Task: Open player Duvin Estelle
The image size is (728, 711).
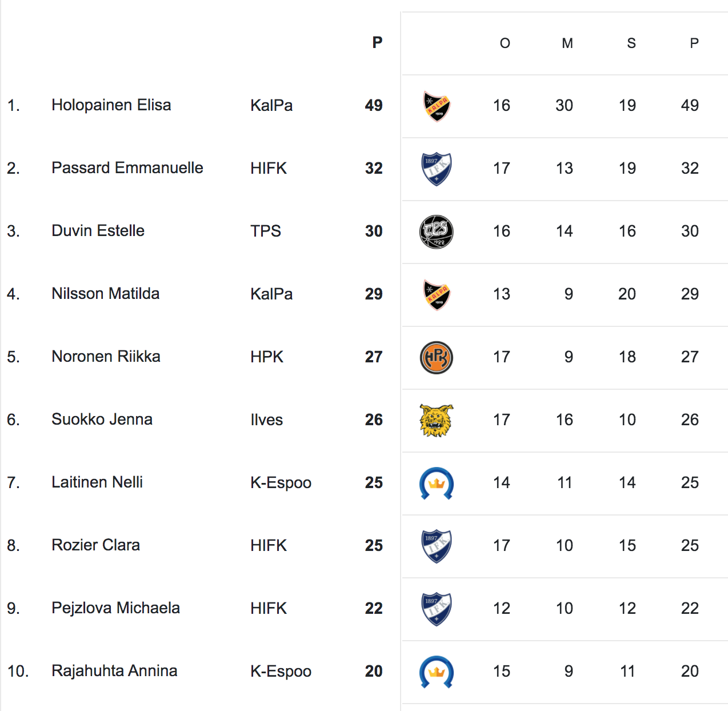Action: (98, 231)
